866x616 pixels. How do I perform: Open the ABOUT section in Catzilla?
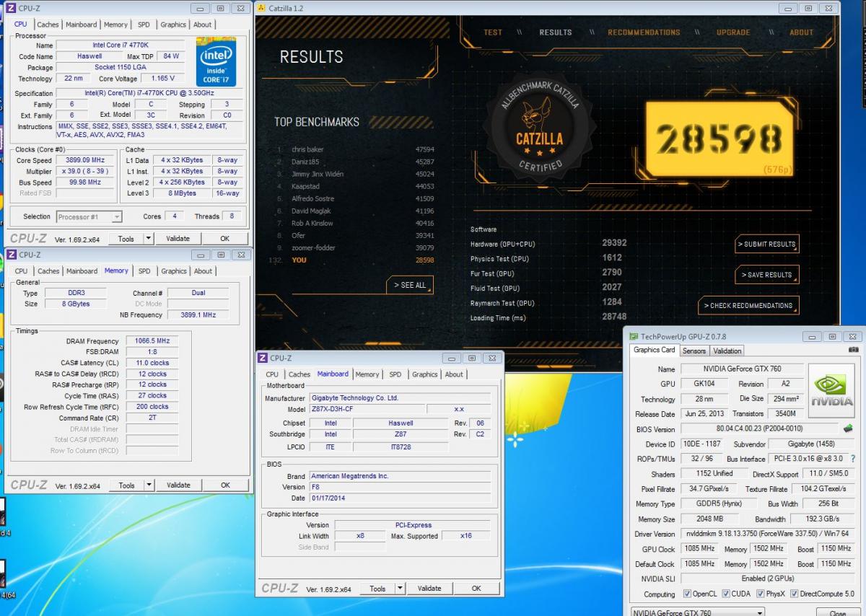point(801,32)
